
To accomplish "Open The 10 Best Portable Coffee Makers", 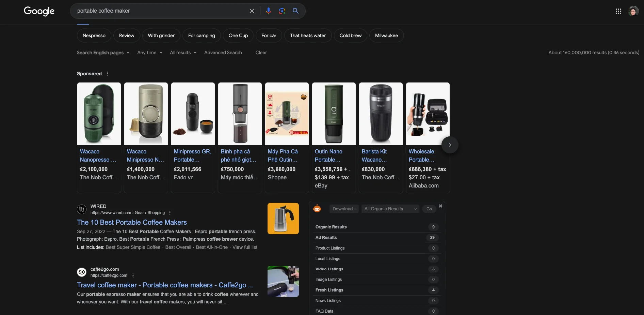I will pos(132,222).
